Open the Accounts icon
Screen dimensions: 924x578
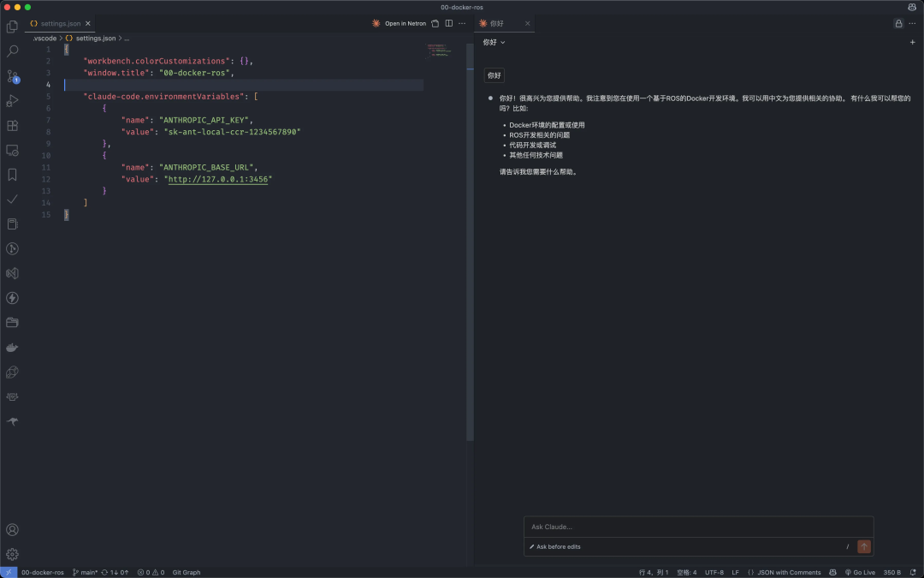coord(12,530)
